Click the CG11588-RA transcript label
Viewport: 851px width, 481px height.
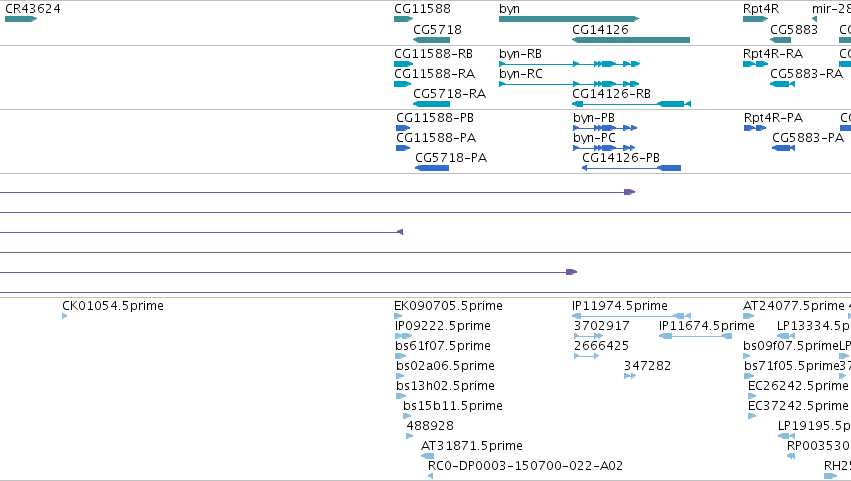434,74
